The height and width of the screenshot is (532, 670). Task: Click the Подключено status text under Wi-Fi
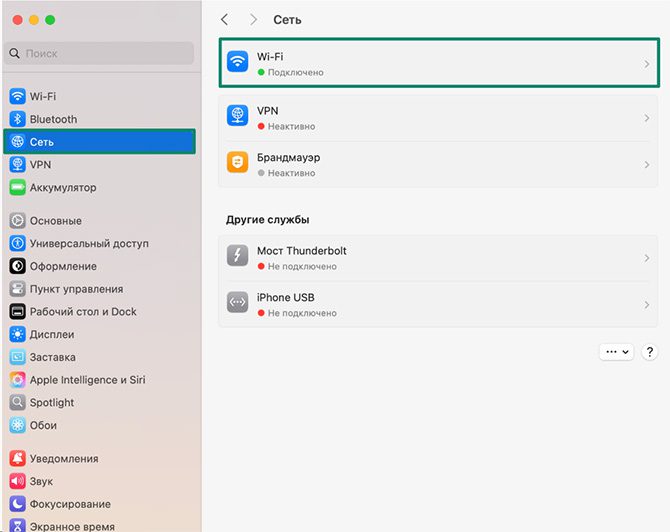[x=295, y=73]
